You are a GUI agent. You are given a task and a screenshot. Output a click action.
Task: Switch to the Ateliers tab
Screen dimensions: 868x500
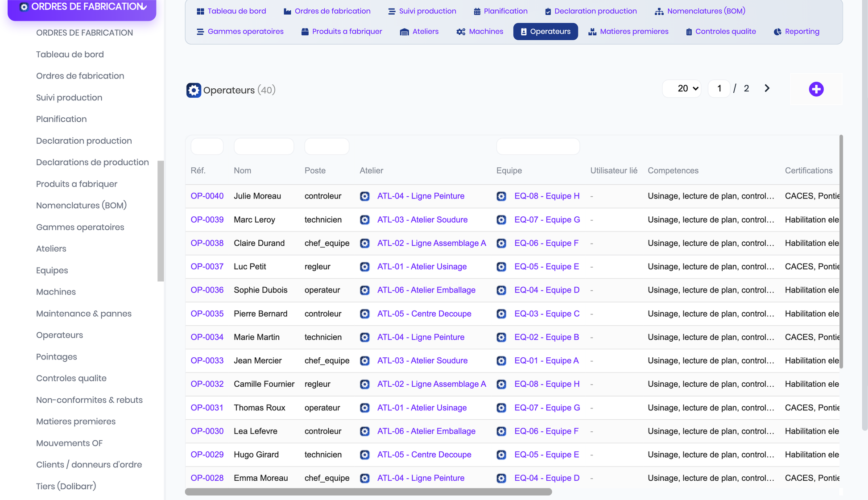pyautogui.click(x=419, y=32)
